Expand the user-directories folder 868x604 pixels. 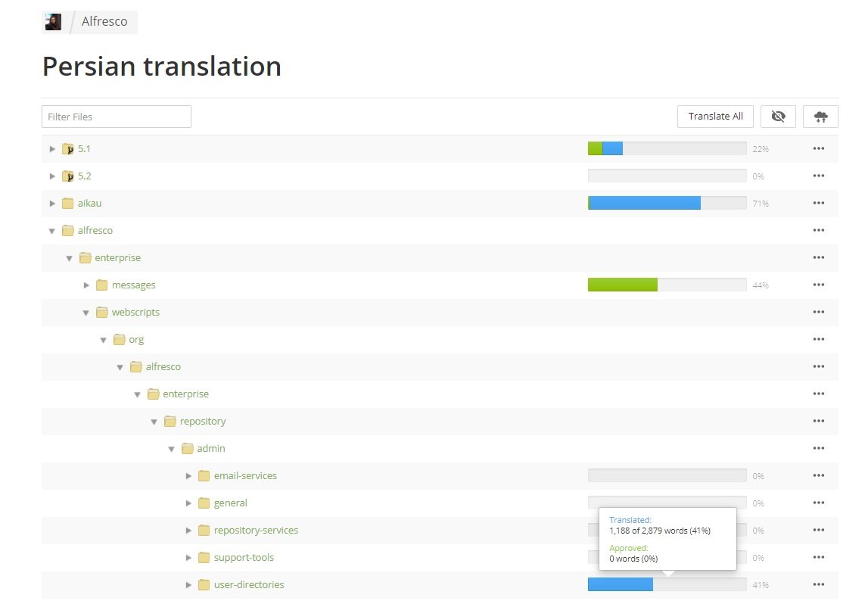(x=188, y=584)
